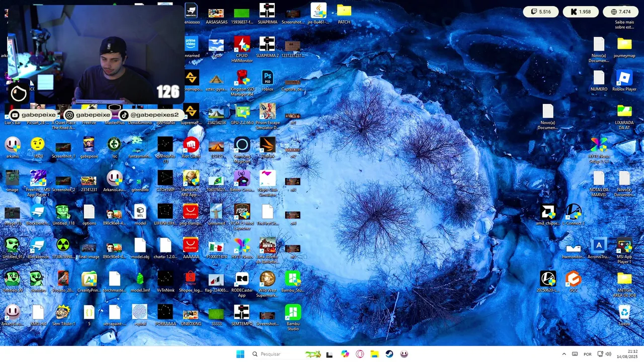This screenshot has width=644, height=362.
Task: Select the arkanis smiley shortcut
Action: (13, 147)
